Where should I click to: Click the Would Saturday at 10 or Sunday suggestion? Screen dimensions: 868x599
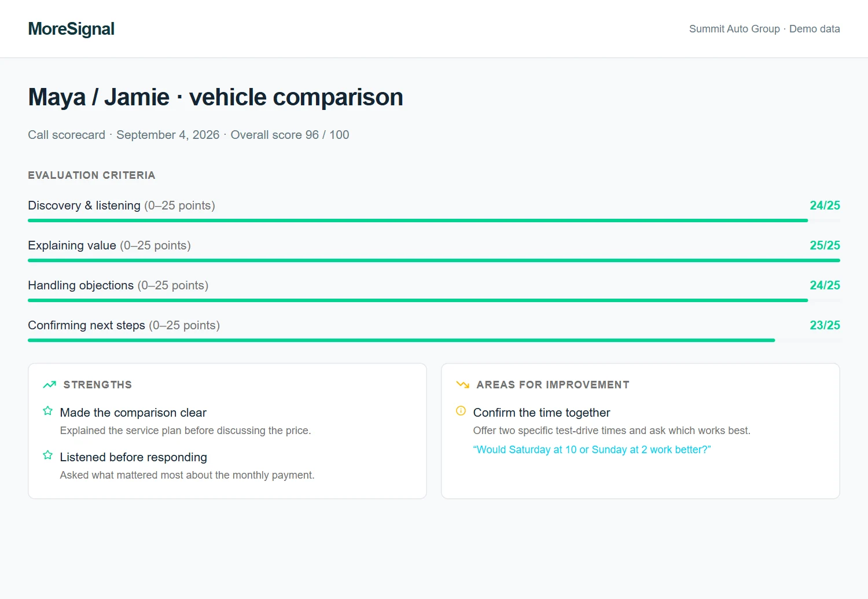click(592, 450)
